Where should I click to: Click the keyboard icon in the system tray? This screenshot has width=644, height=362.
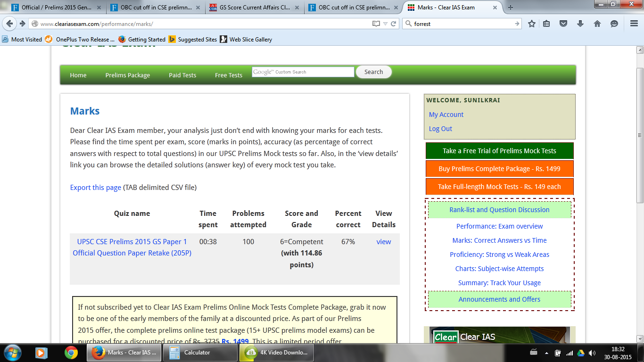pyautogui.click(x=534, y=353)
